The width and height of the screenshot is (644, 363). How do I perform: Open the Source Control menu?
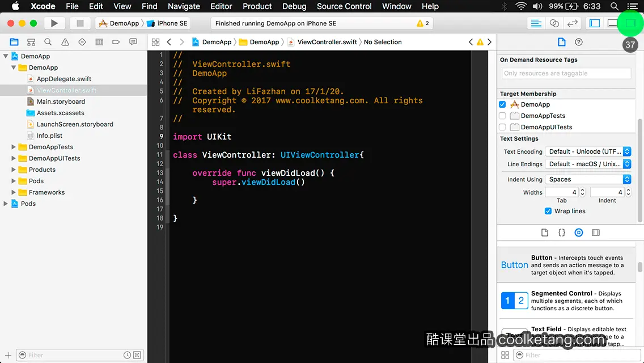tap(344, 6)
